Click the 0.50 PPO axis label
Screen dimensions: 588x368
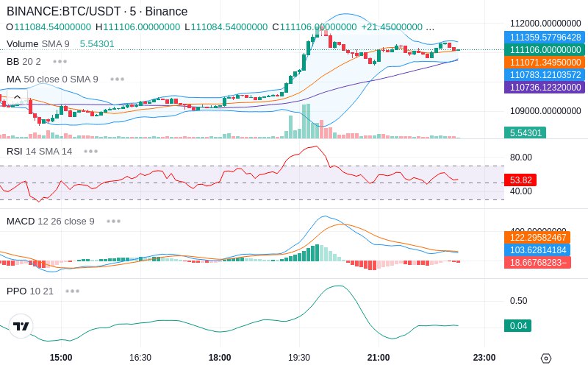coord(519,301)
